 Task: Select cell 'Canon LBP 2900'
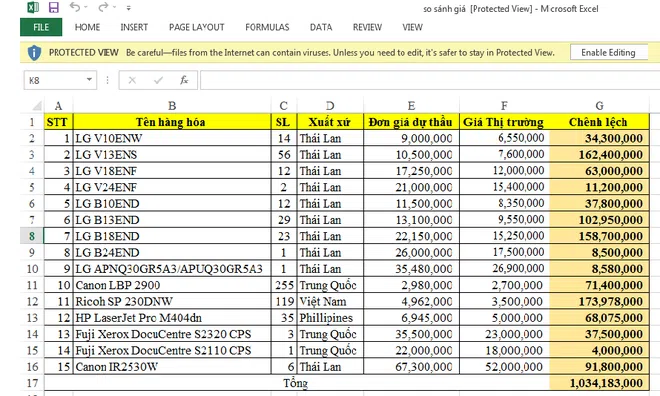[172, 285]
